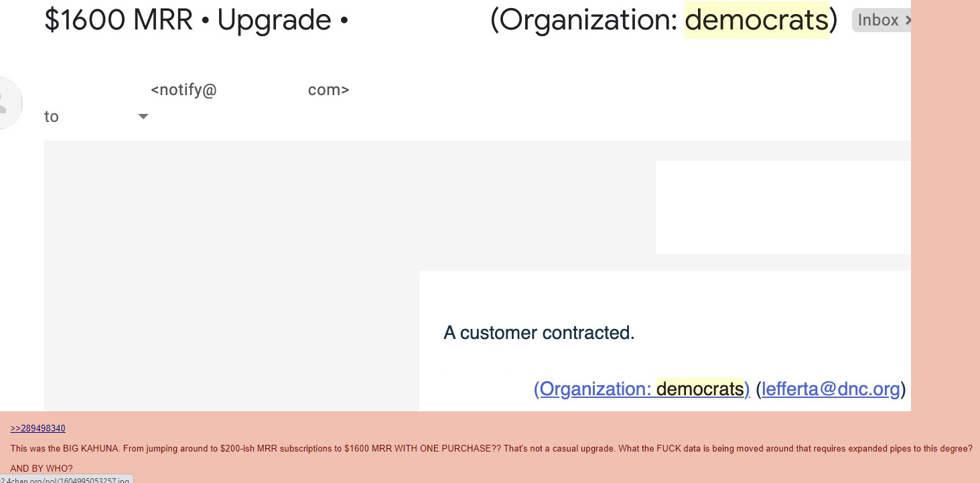The image size is (980, 483).
Task: Click the blank white image block in the email
Action: pos(782,207)
